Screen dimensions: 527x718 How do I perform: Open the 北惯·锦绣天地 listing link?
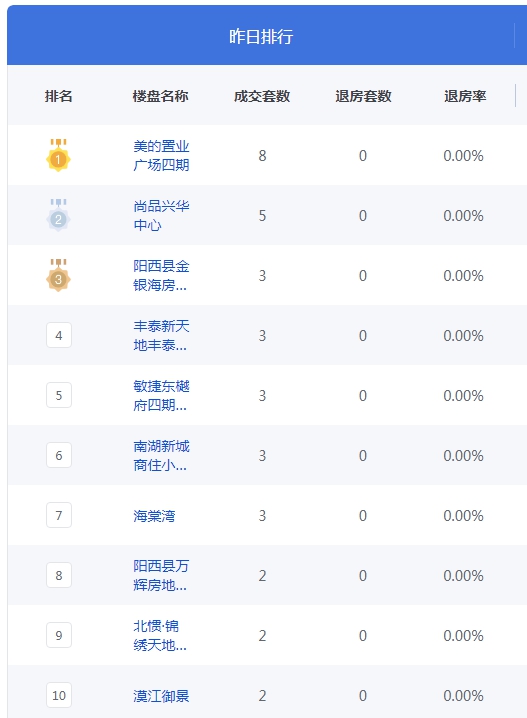point(160,636)
